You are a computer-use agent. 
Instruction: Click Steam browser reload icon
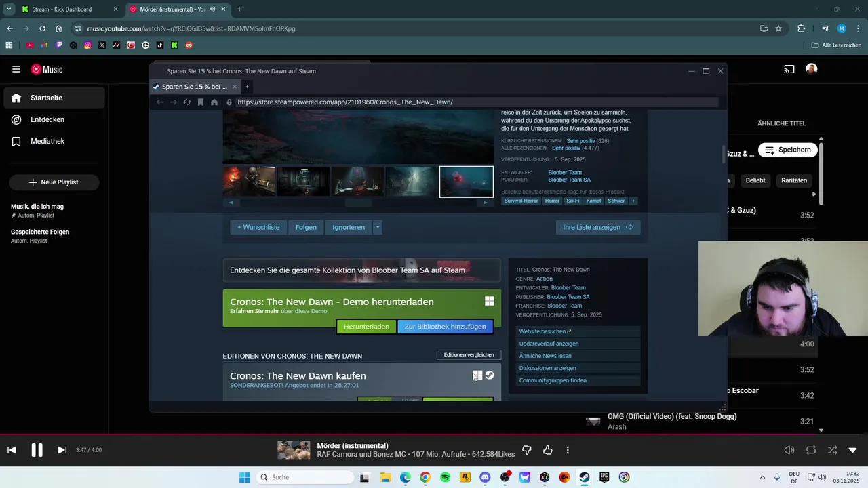click(x=187, y=102)
